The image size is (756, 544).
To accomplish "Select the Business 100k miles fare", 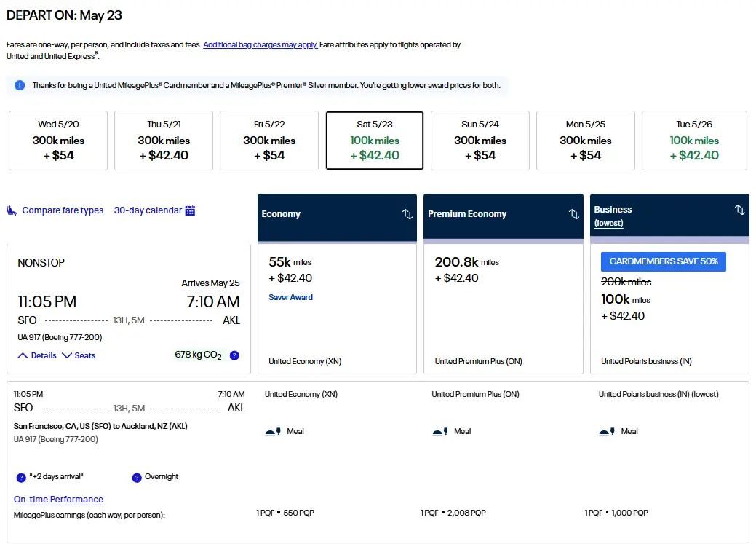I will tap(669, 309).
